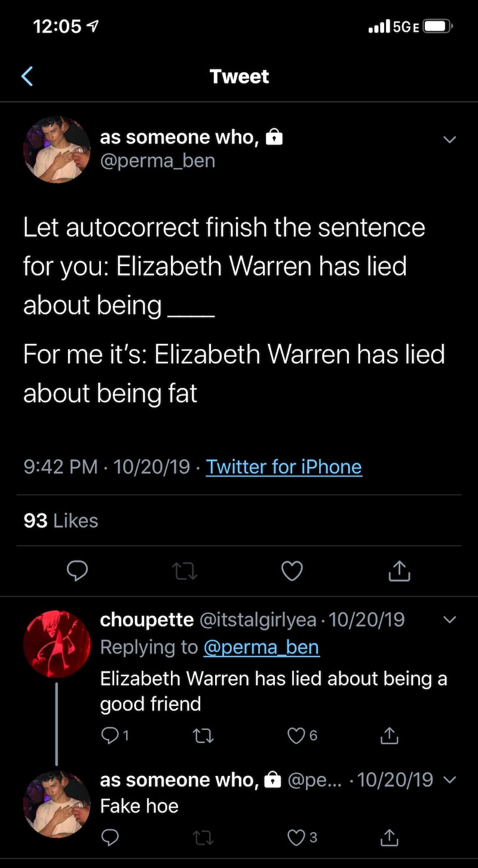
Task: Share choupette's reply
Action: coord(389,736)
